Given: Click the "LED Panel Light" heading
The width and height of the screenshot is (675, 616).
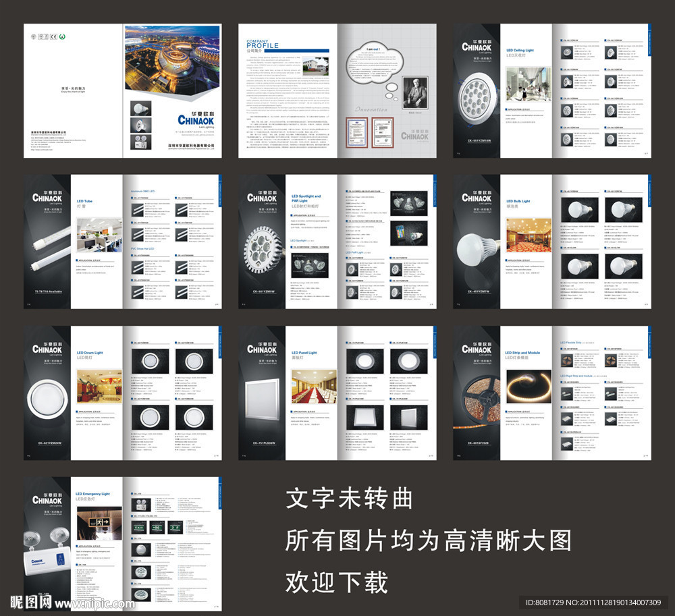Looking at the screenshot, I should pos(304,353).
